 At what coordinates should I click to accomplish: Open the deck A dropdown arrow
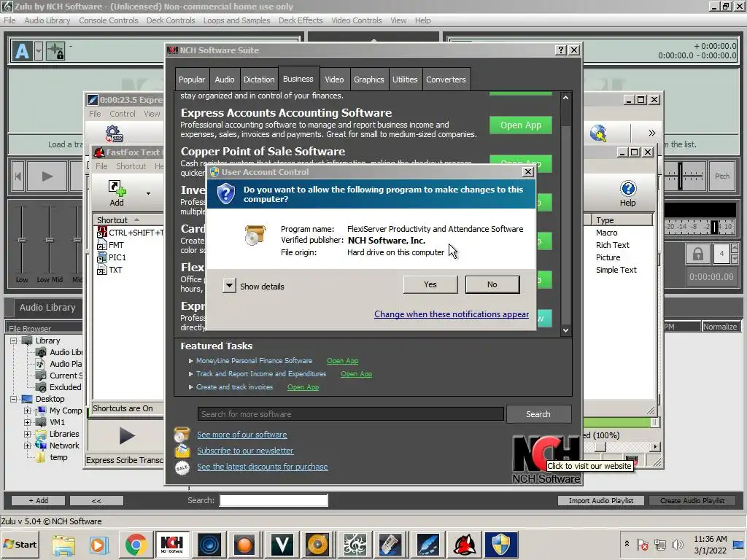pyautogui.click(x=39, y=51)
